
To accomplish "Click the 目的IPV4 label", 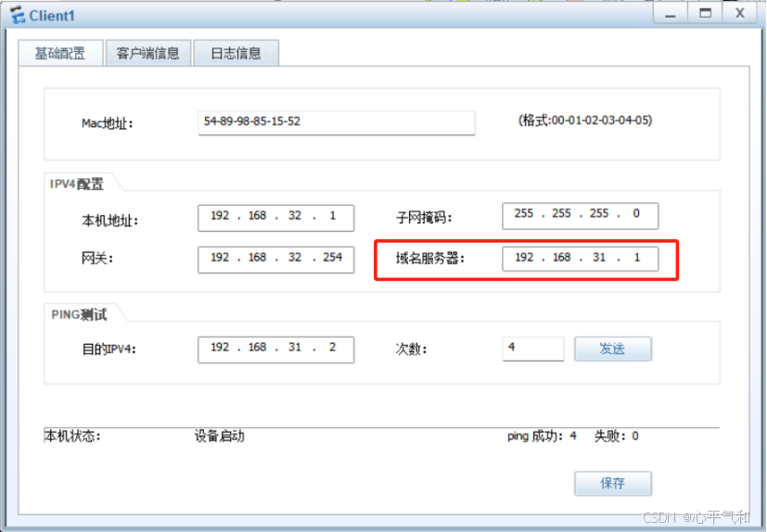I will 109,349.
